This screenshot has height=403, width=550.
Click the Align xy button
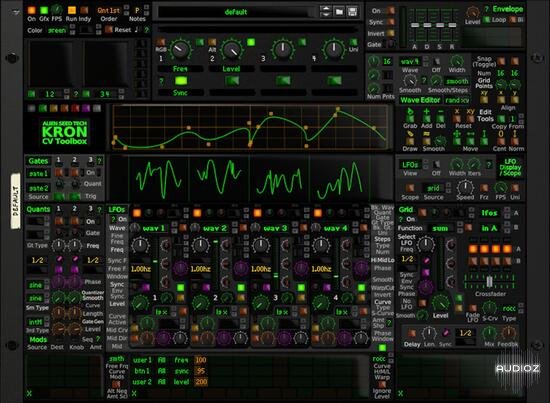[484, 100]
